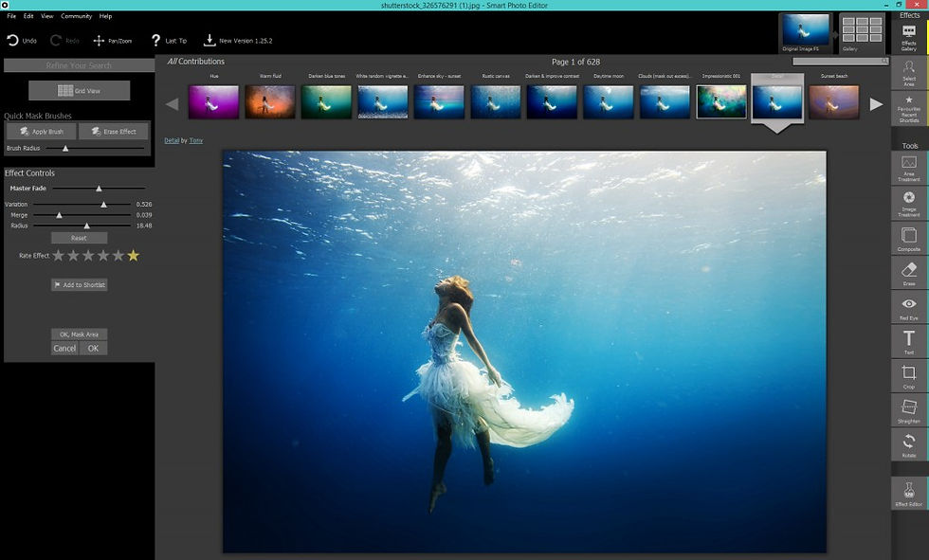The height and width of the screenshot is (560, 929).
Task: Apply the Warm fluid effect thumbnail
Action: (270, 101)
